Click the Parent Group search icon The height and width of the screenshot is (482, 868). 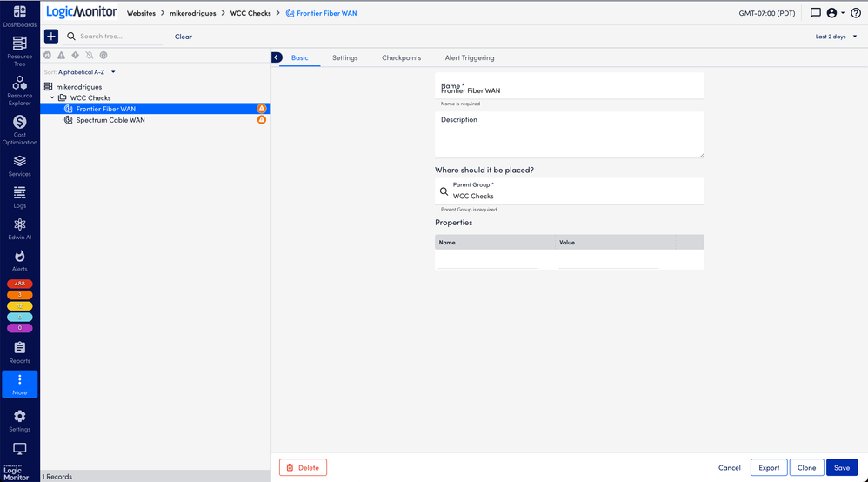(444, 191)
